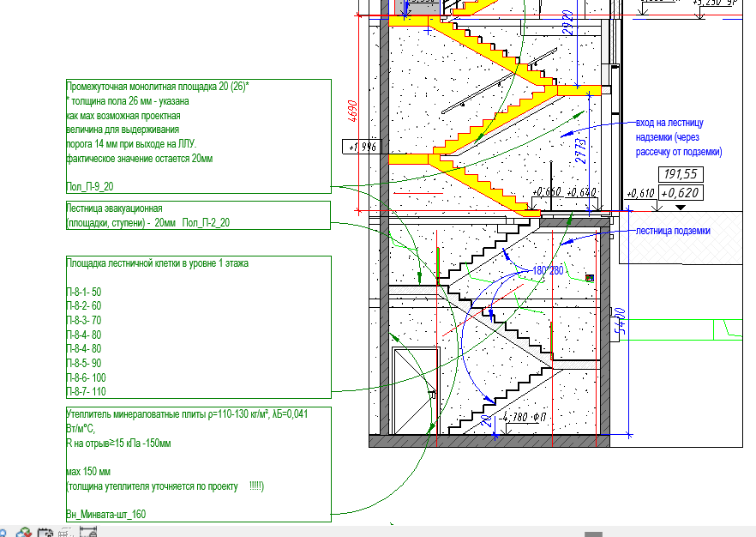This screenshot has height=537, width=756.
Task: Select the line 'мах 150 мм'
Action: click(x=89, y=472)
